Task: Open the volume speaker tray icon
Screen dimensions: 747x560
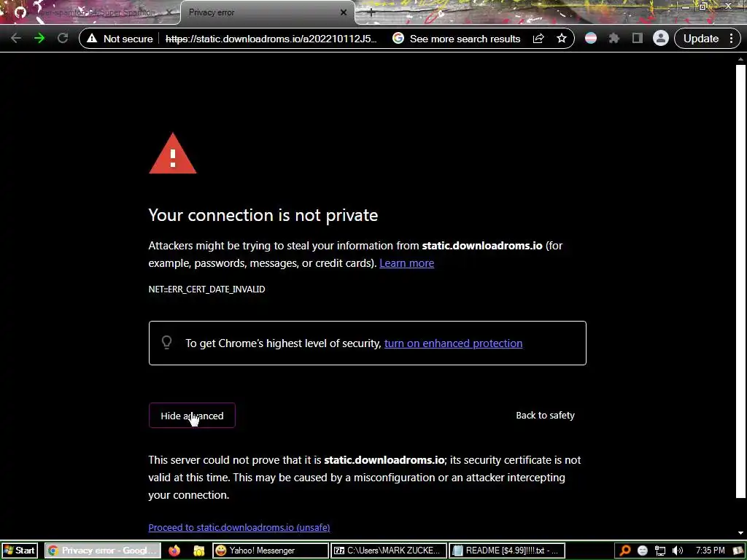Action: (x=677, y=551)
